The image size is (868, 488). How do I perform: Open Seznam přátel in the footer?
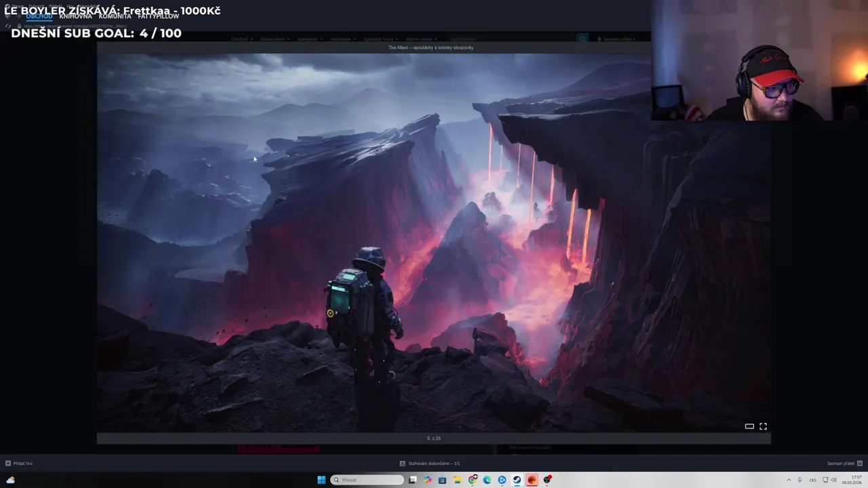tap(841, 464)
